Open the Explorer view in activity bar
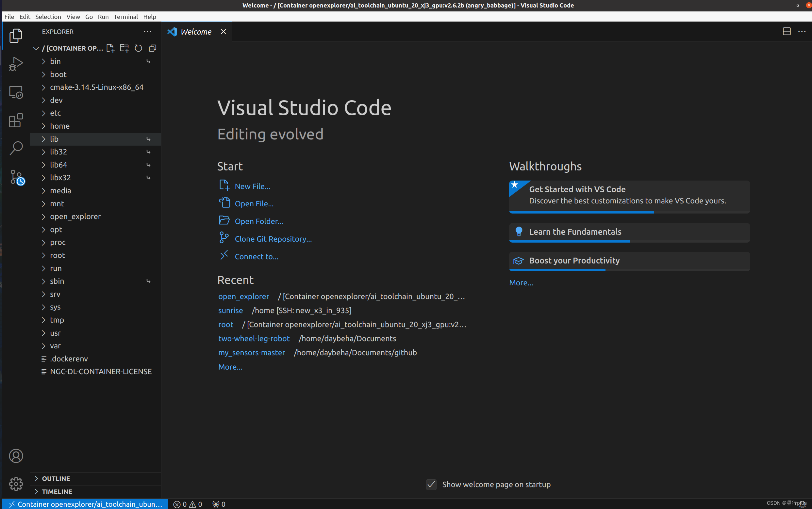Screen dimensions: 812x509 pyautogui.click(x=16, y=35)
